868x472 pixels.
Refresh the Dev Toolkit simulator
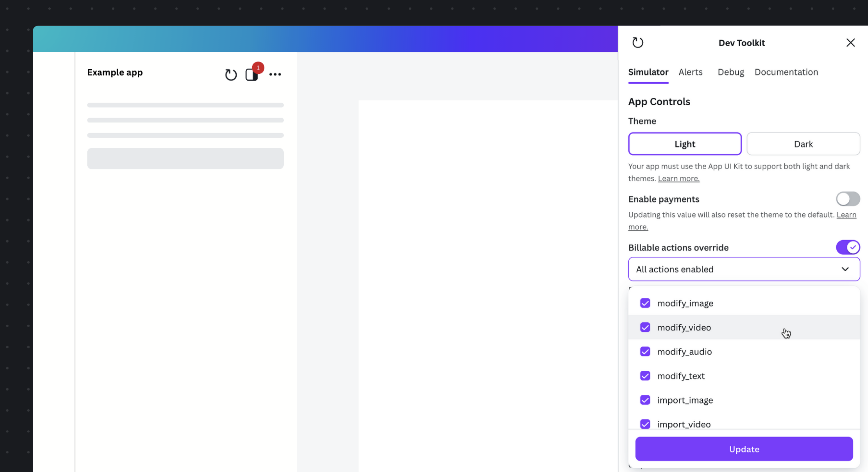coord(638,43)
